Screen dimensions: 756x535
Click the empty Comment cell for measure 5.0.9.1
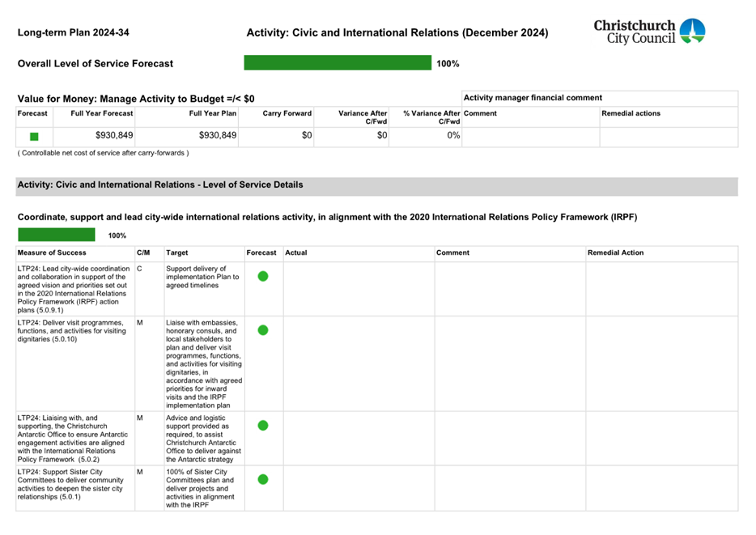508,288
